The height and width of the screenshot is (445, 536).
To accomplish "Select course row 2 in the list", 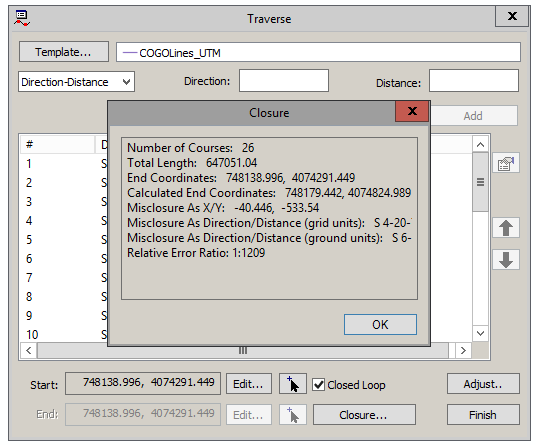I will point(64,183).
